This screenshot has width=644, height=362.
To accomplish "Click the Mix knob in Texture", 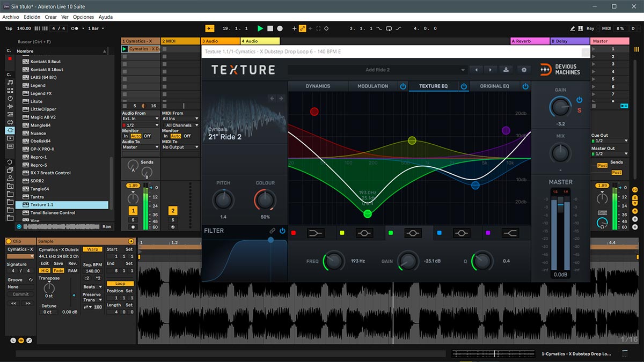I will click(560, 153).
